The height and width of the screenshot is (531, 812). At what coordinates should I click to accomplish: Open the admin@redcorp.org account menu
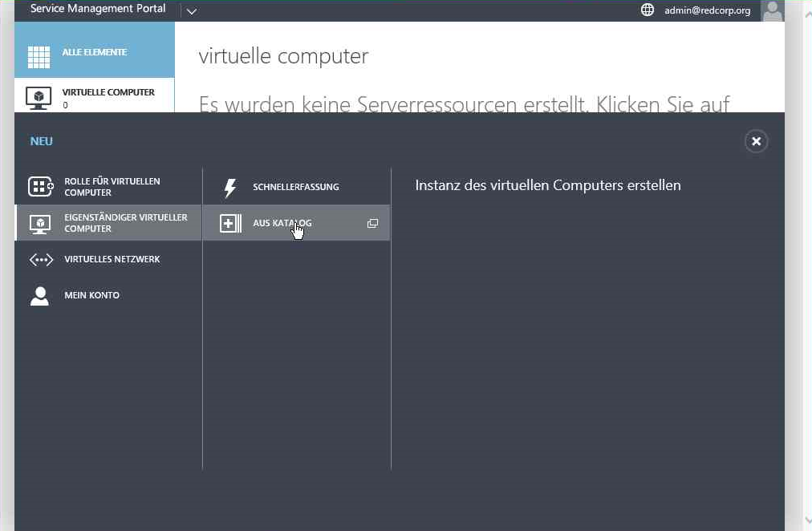707,10
